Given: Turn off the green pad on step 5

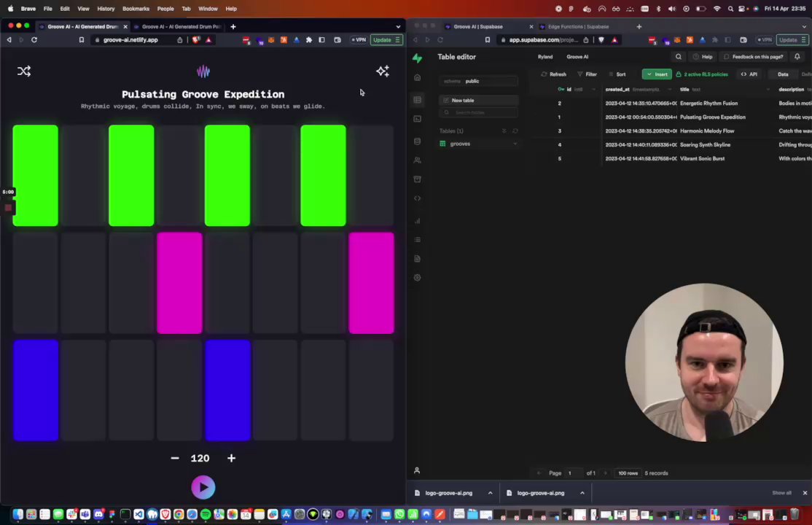Looking at the screenshot, I should click(x=227, y=175).
